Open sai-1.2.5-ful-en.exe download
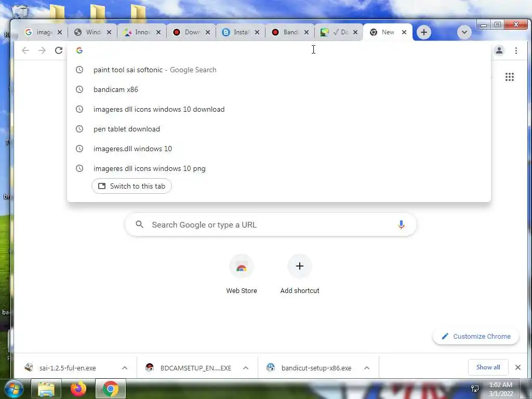 tap(67, 368)
